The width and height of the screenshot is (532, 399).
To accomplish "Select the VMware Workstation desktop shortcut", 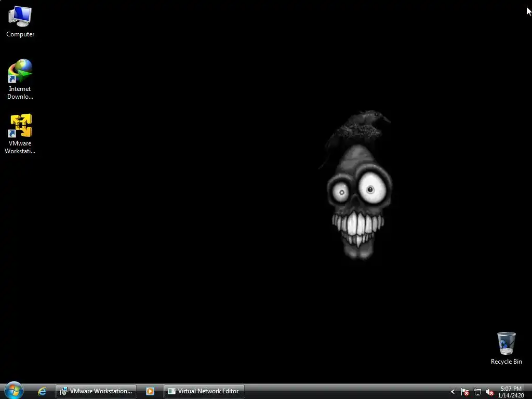I will (x=20, y=135).
